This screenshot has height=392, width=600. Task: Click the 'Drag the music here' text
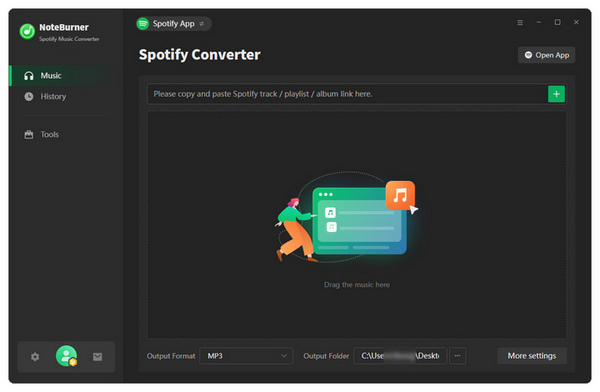coord(357,285)
